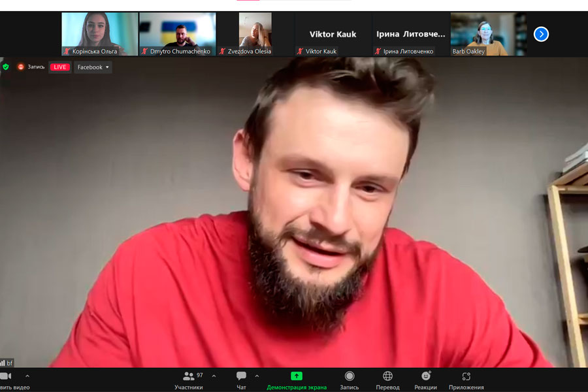The height and width of the screenshot is (392, 588).
Task: Click the Перевод label
Action: [x=387, y=387]
